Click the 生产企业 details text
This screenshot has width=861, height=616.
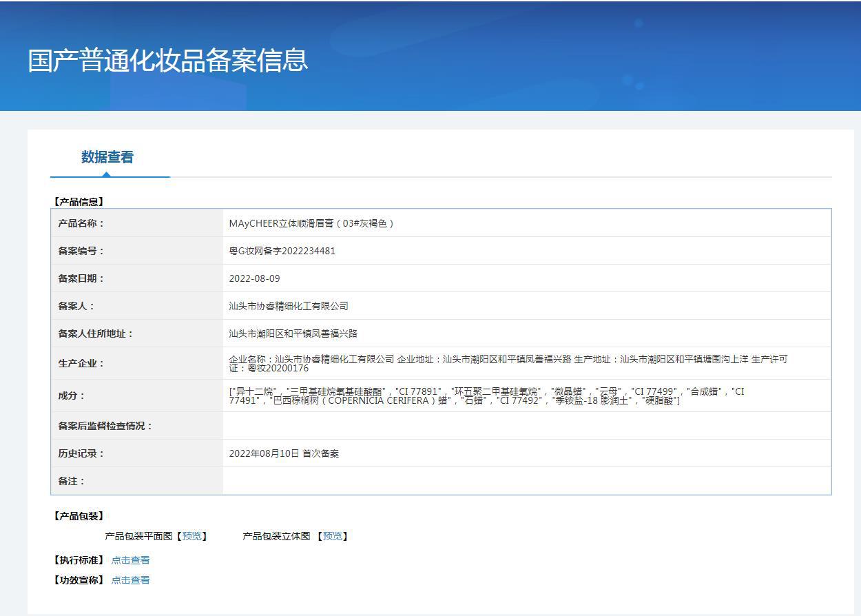click(x=508, y=363)
